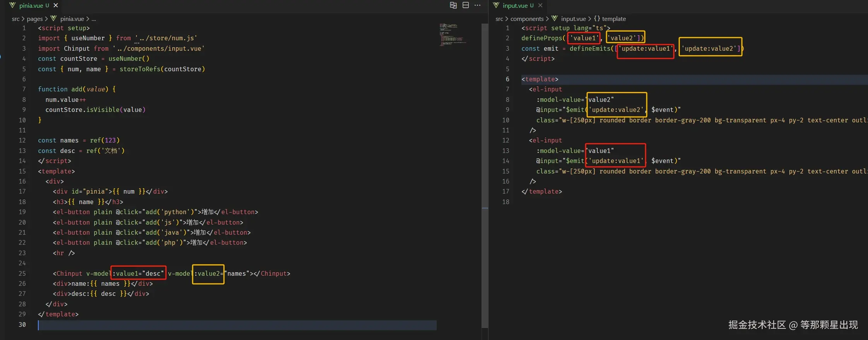Place cursor on empty line 30 of pinia.vue

pos(237,325)
